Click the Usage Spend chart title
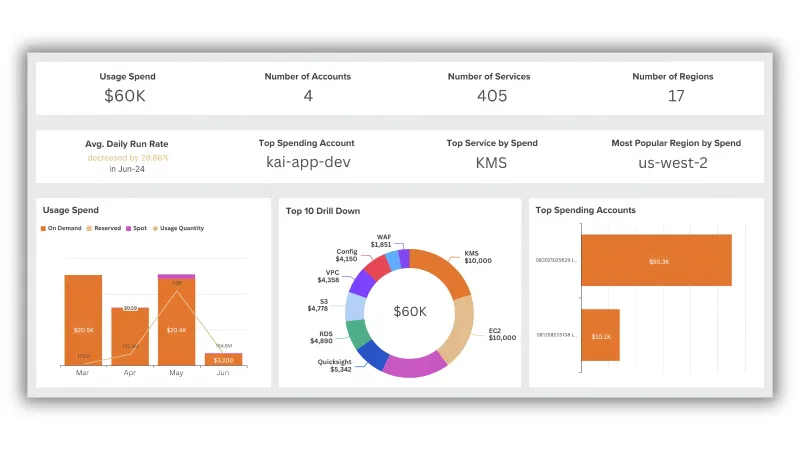The width and height of the screenshot is (800, 450). [x=71, y=210]
